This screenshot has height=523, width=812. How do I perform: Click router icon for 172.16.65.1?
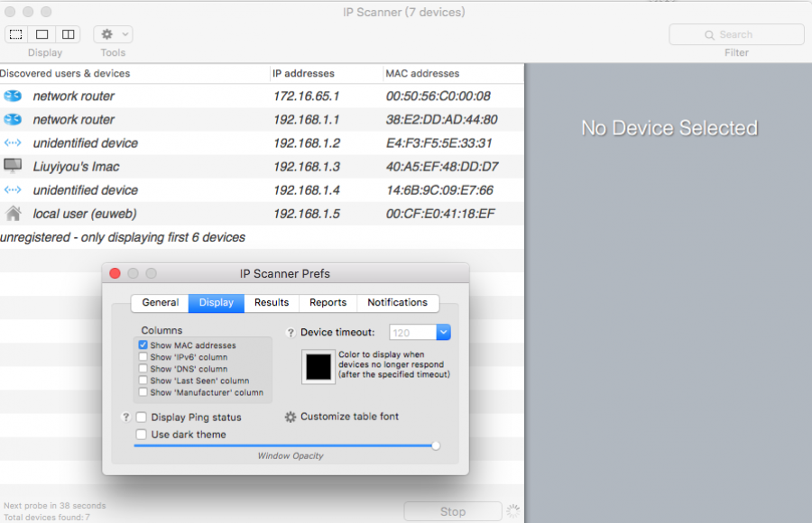pos(13,96)
